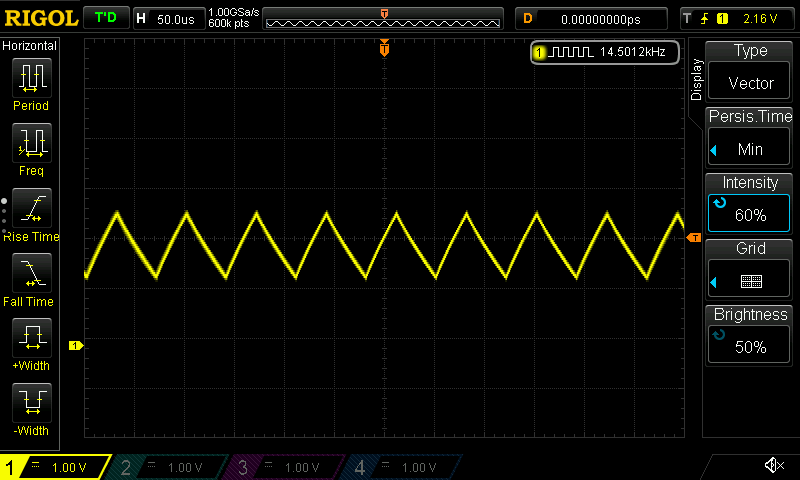Click the D delay 0.00000000ps readout
The height and width of the screenshot is (480, 800).
(591, 19)
